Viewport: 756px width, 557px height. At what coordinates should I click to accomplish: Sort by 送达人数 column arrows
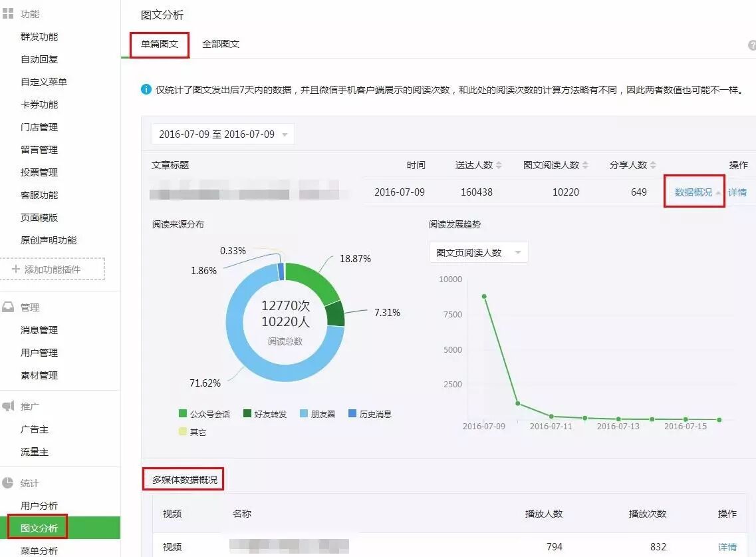(x=499, y=165)
